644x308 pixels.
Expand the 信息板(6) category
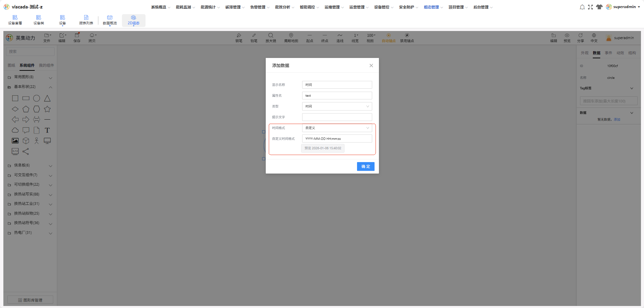[x=30, y=165]
